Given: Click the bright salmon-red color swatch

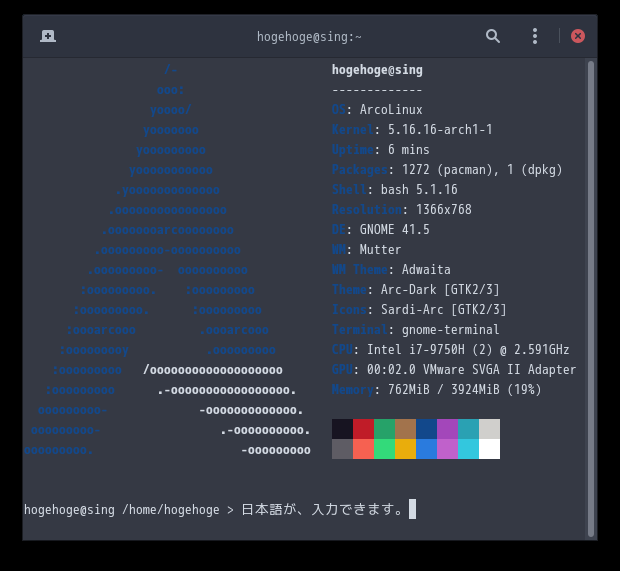Looking at the screenshot, I should click(363, 449).
